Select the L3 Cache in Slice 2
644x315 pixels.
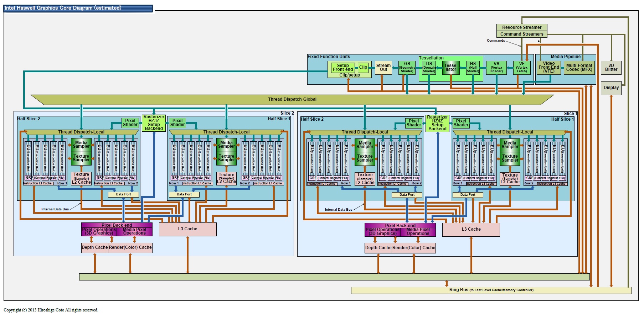[187, 229]
